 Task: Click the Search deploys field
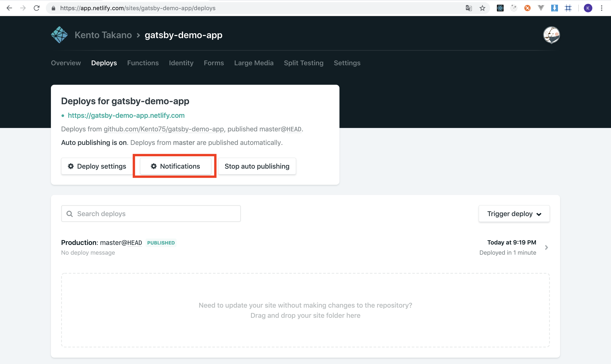click(x=151, y=214)
